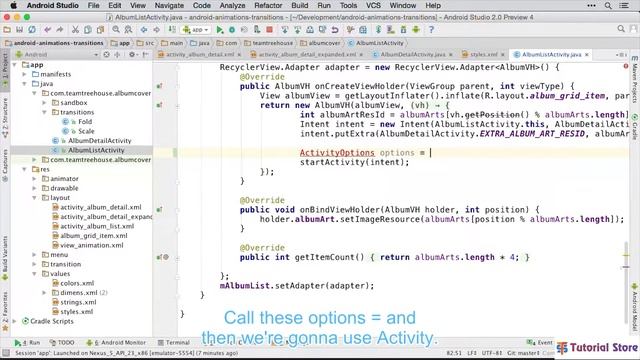Stop the app with the red square icon
The height and width of the screenshot is (360, 640).
pos(269,30)
